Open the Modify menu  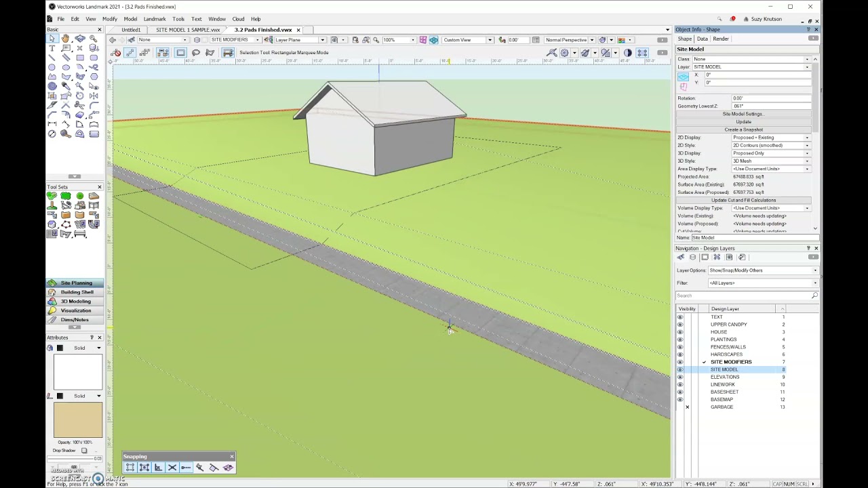coord(109,19)
